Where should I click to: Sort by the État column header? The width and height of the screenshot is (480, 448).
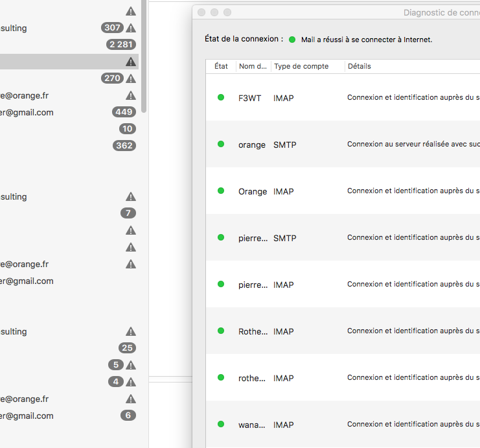tap(222, 66)
